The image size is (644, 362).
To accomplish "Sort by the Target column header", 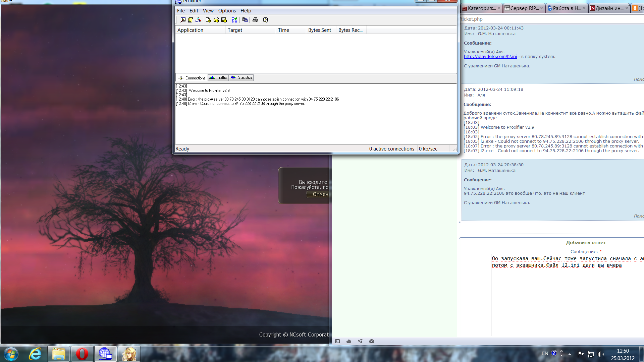I will tap(251, 30).
